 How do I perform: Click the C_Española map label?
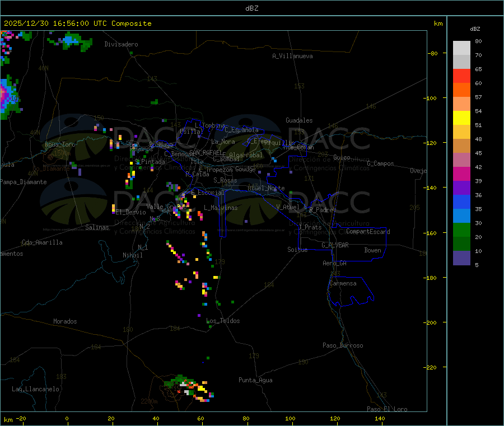point(242,130)
